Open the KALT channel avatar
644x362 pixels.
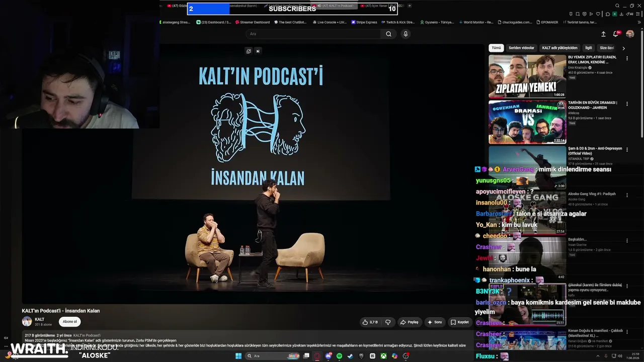pyautogui.click(x=27, y=321)
